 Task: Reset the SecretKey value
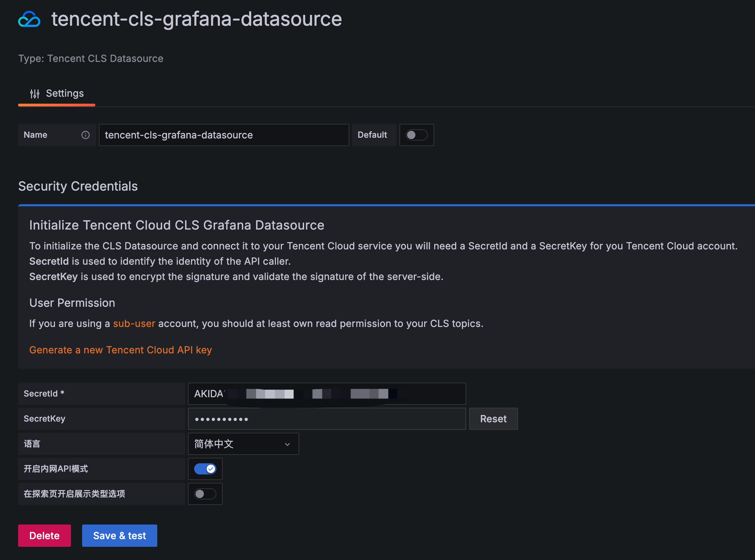pos(493,419)
